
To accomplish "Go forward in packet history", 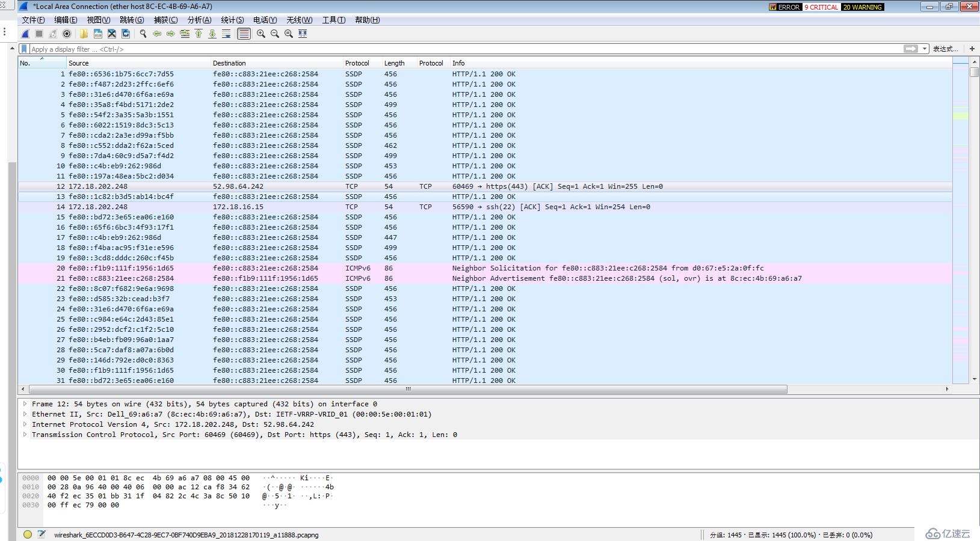I will 171,34.
